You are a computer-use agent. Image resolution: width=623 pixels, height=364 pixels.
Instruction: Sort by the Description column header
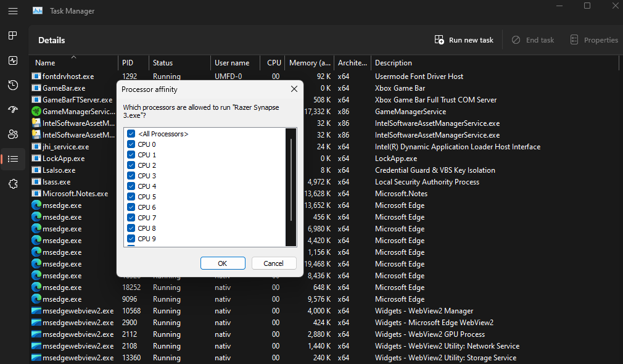pos(495,63)
